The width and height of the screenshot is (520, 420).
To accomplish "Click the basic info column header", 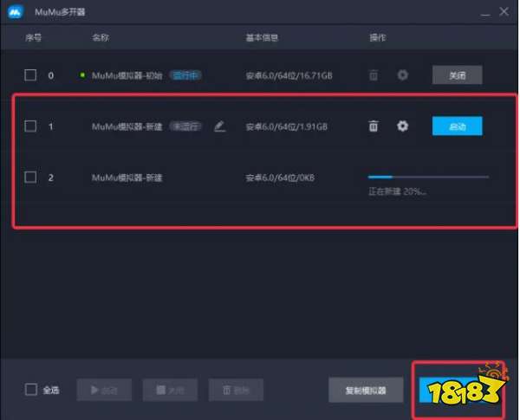I will point(262,37).
